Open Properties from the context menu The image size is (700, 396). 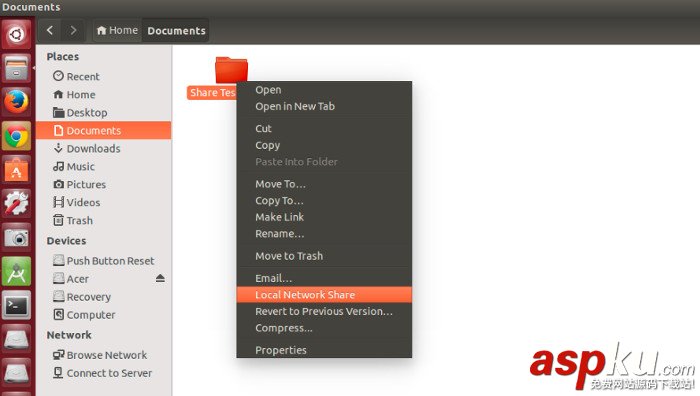click(x=324, y=350)
